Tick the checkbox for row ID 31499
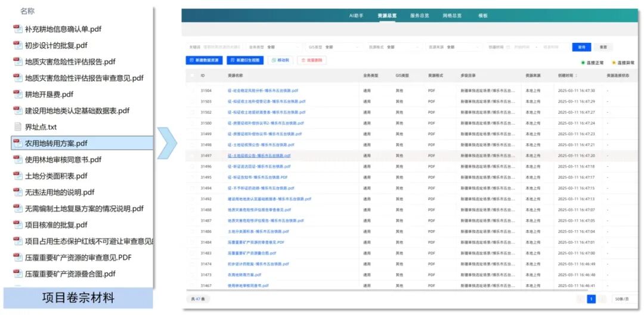The image size is (644, 316). [x=192, y=134]
